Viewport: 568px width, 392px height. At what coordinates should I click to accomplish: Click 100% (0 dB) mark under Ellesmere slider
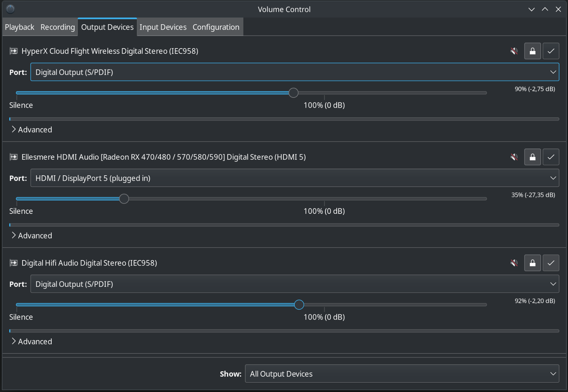[x=324, y=211]
